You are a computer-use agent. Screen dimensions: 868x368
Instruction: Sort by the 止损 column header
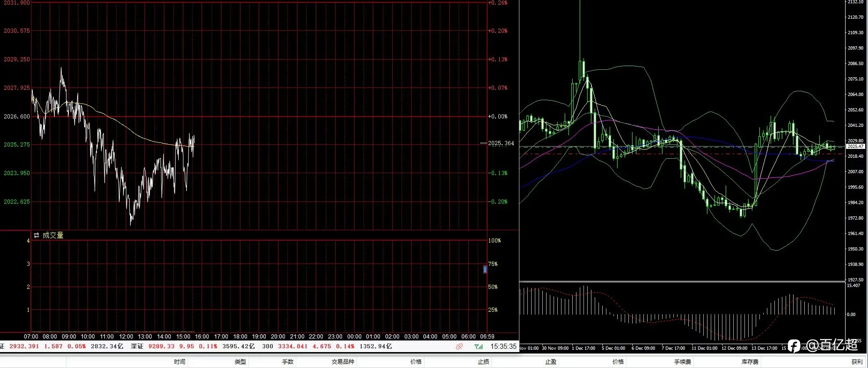point(483,362)
